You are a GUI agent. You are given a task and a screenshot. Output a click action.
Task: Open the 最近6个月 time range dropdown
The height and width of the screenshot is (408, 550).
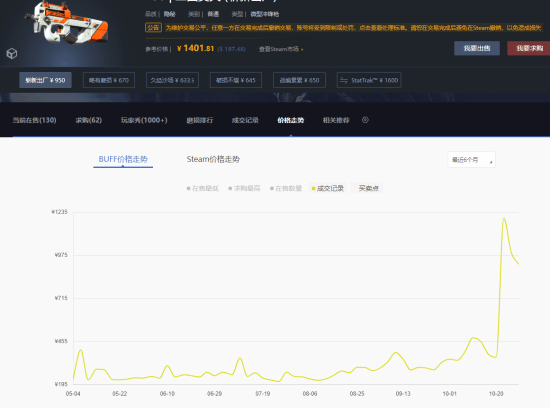471,160
